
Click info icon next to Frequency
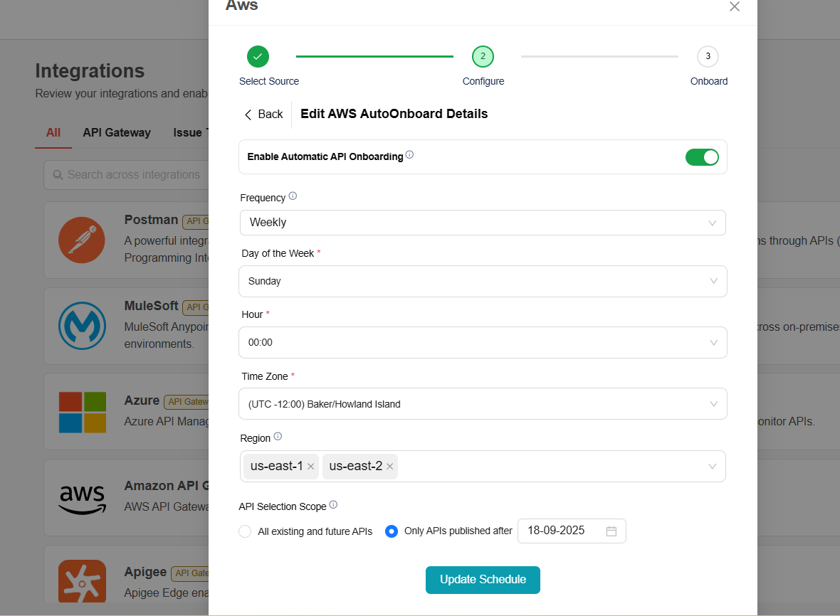(x=293, y=196)
